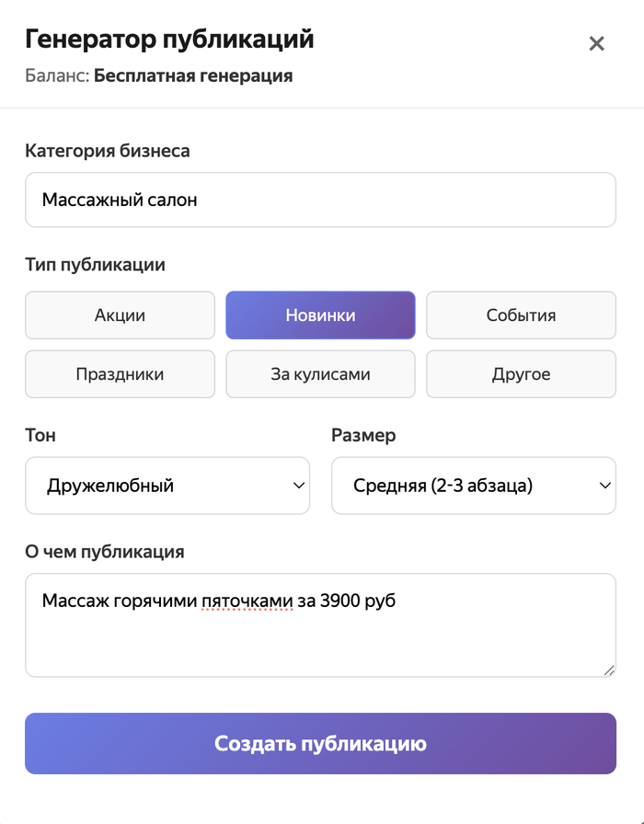The height and width of the screenshot is (824, 644).
Task: Set publication type to Другое
Action: 521,374
